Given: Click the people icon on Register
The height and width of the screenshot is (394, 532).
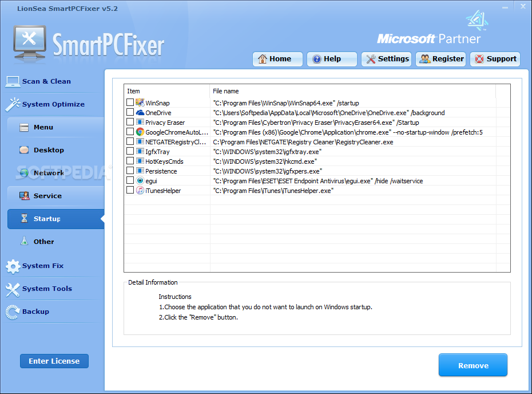Looking at the screenshot, I should [x=425, y=59].
